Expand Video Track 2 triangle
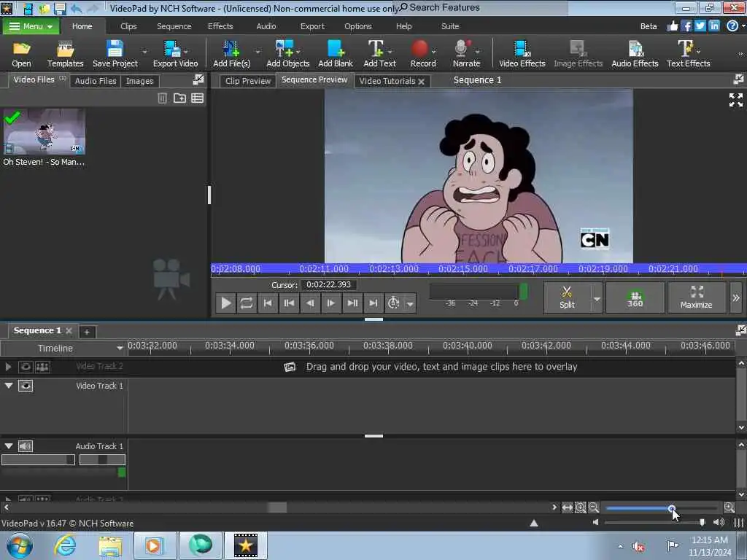The image size is (747, 560). coord(8,366)
